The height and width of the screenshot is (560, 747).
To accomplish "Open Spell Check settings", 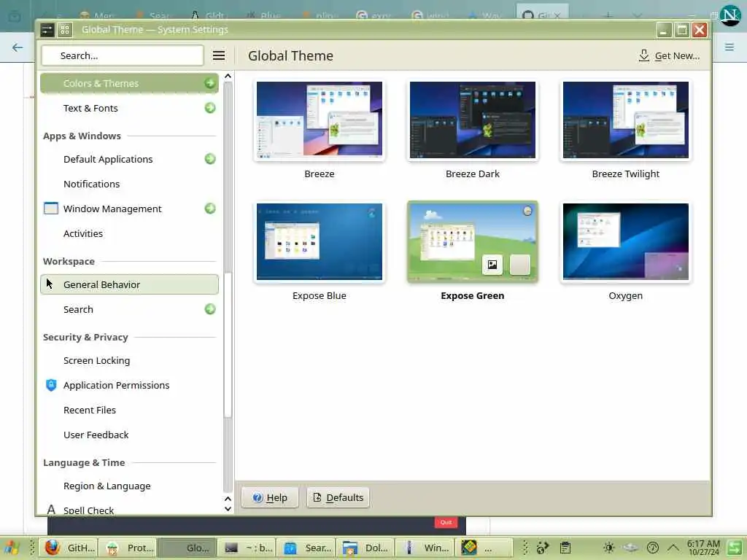I will click(x=129, y=508).
